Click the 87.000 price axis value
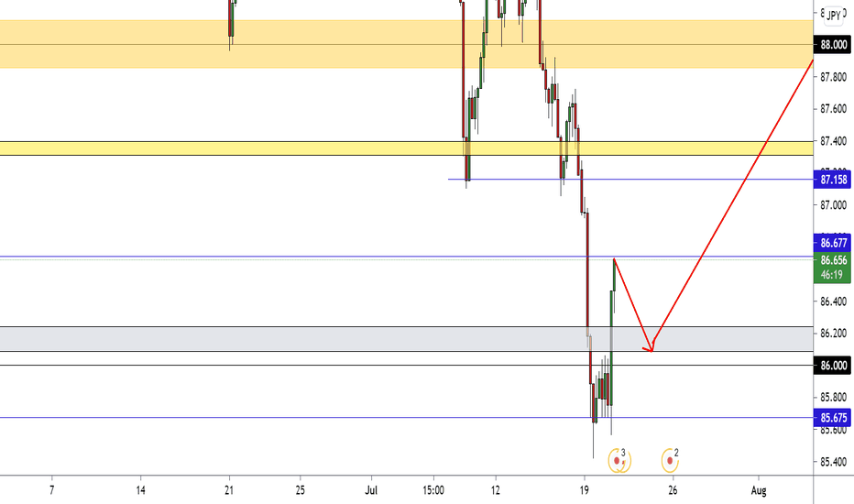 coord(833,205)
